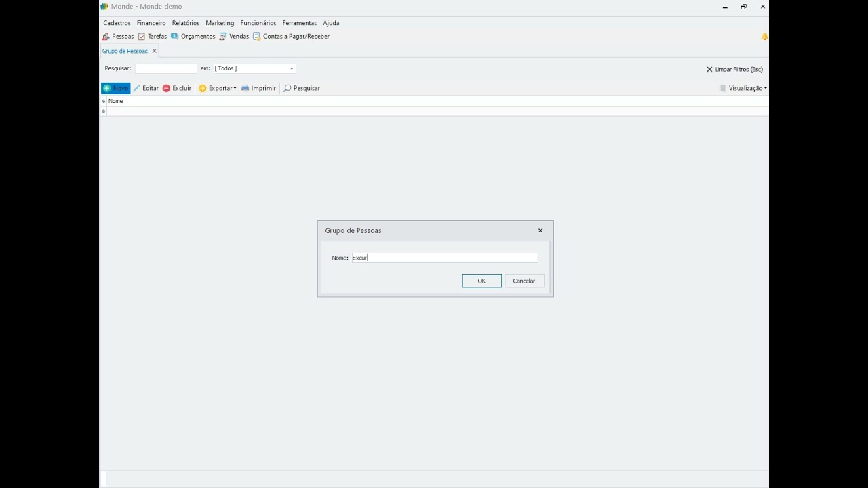Confirm the dialog with OK
The height and width of the screenshot is (488, 868).
(481, 281)
